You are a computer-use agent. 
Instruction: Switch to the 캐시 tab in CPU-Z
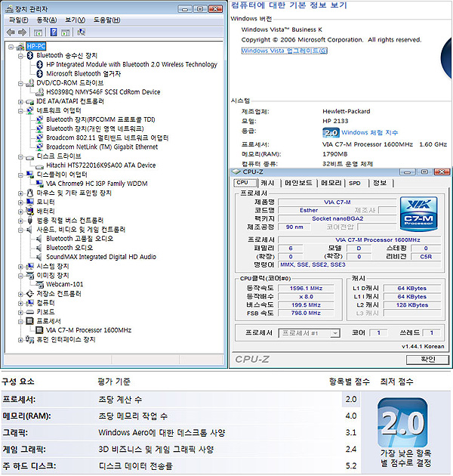tap(267, 183)
